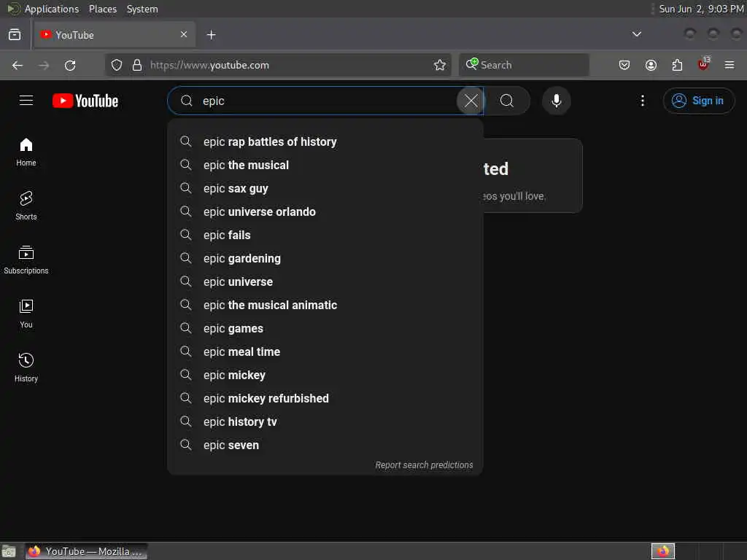This screenshot has height=560, width=747.
Task: Open uBlock Origin extension icon
Action: point(703,64)
